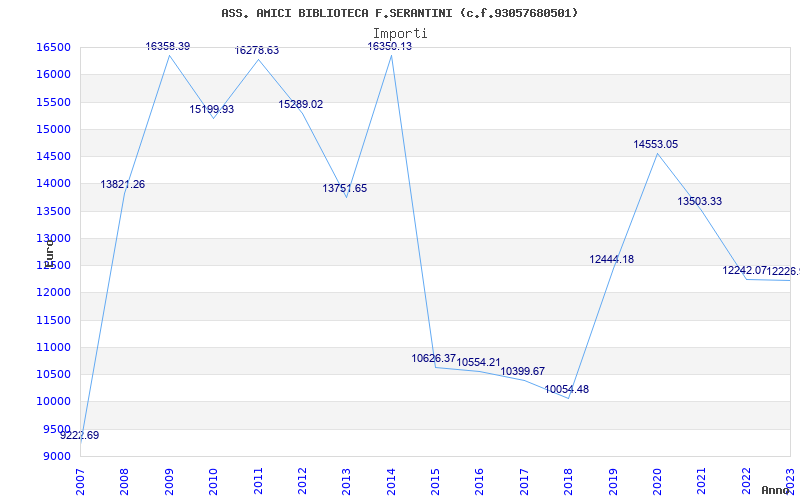
Task: Select data label 13751.65
Action: click(344, 189)
